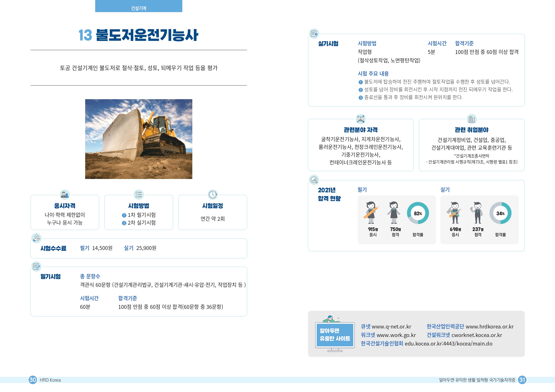This screenshot has height=392, width=555.
Task: Click the 응시자격 people icon
Action: 65,194
